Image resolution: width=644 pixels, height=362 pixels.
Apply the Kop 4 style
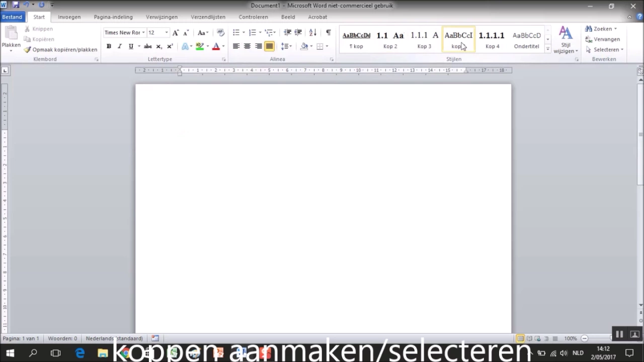(492, 40)
